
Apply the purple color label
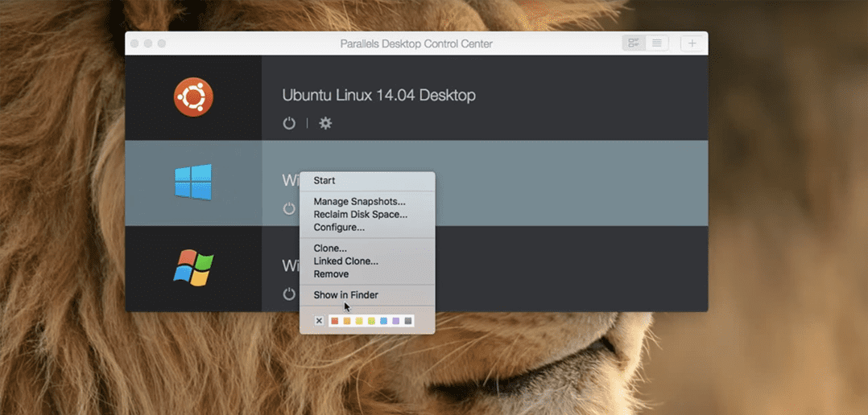(x=396, y=321)
